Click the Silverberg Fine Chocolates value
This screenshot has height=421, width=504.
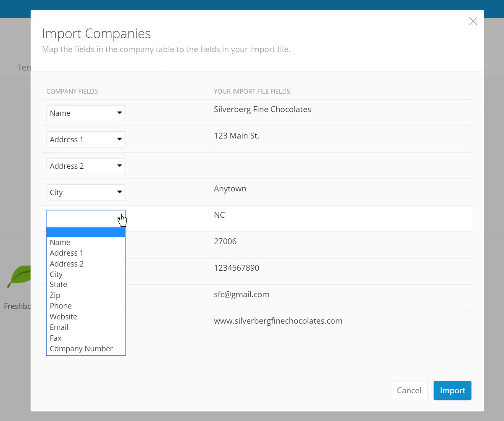click(262, 109)
